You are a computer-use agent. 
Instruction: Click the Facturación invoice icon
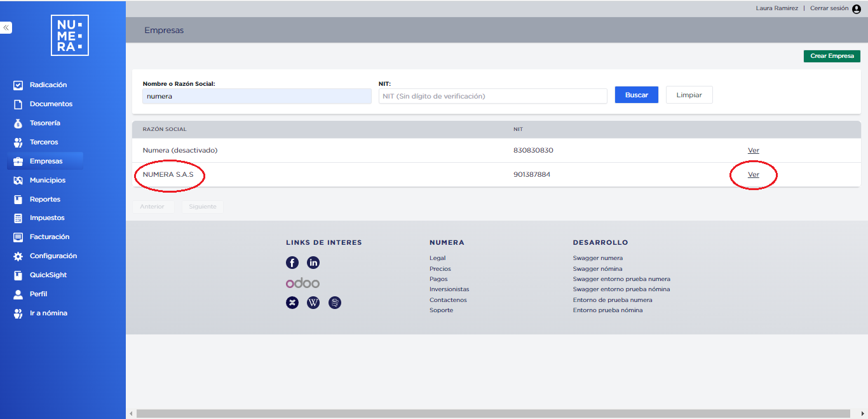pyautogui.click(x=18, y=237)
